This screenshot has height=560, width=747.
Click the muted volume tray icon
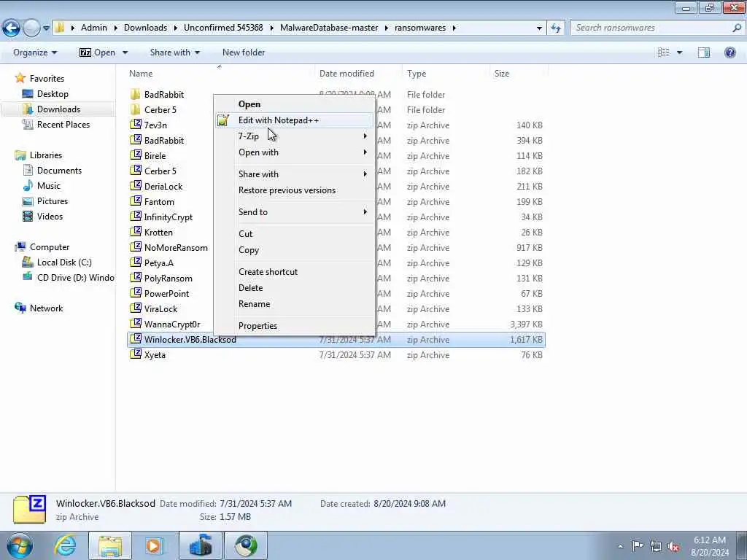tap(673, 546)
